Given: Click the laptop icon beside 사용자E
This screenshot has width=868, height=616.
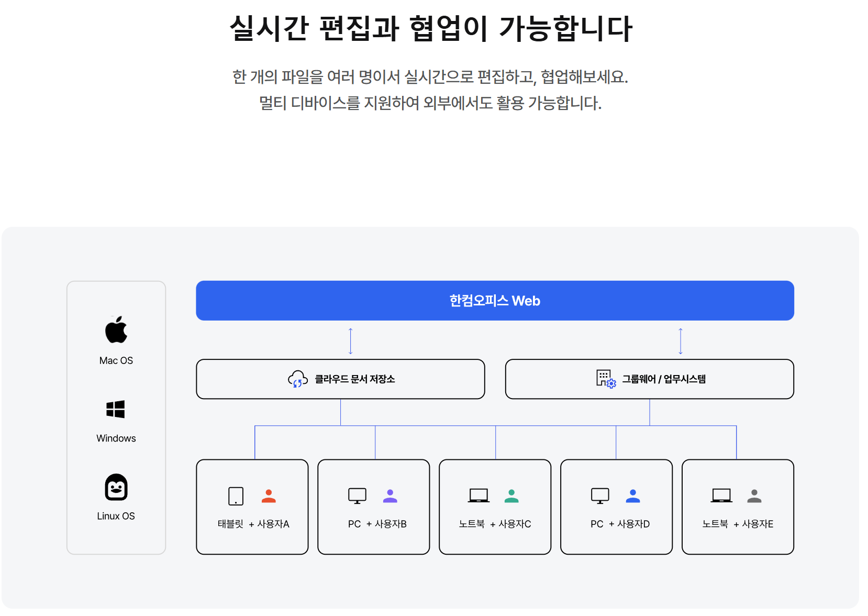Looking at the screenshot, I should point(721,496).
